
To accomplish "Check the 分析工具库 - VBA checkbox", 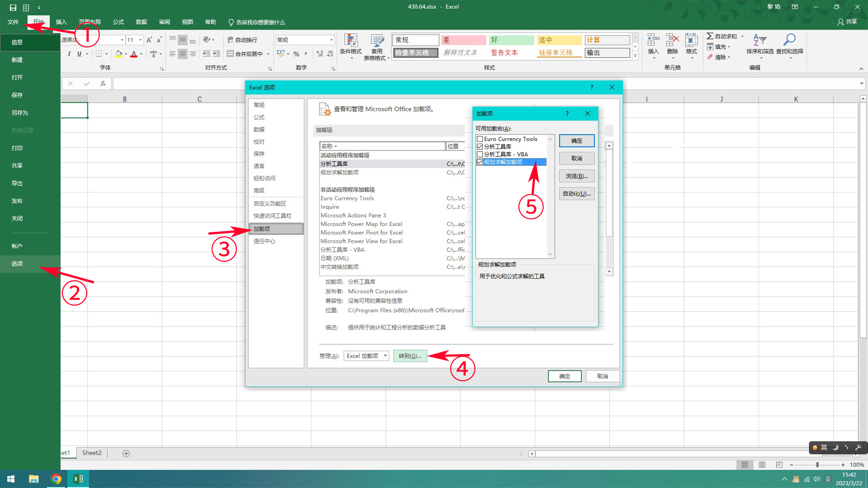I will pos(480,155).
